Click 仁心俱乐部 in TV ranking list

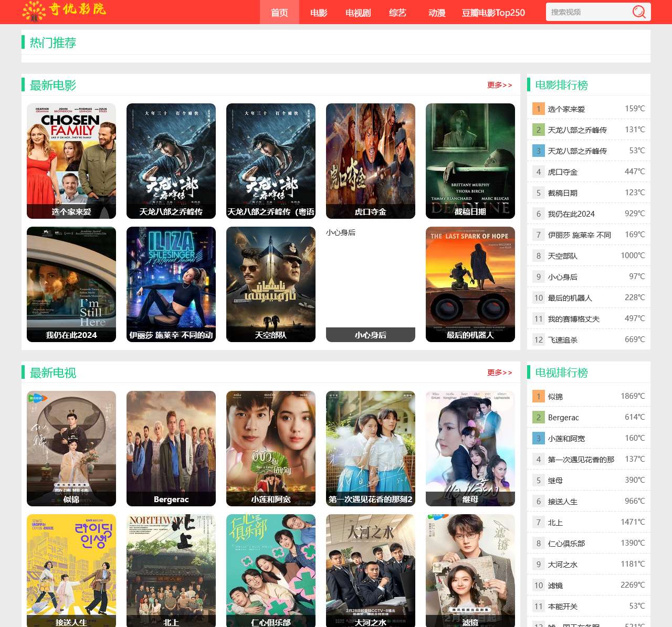coord(566,544)
